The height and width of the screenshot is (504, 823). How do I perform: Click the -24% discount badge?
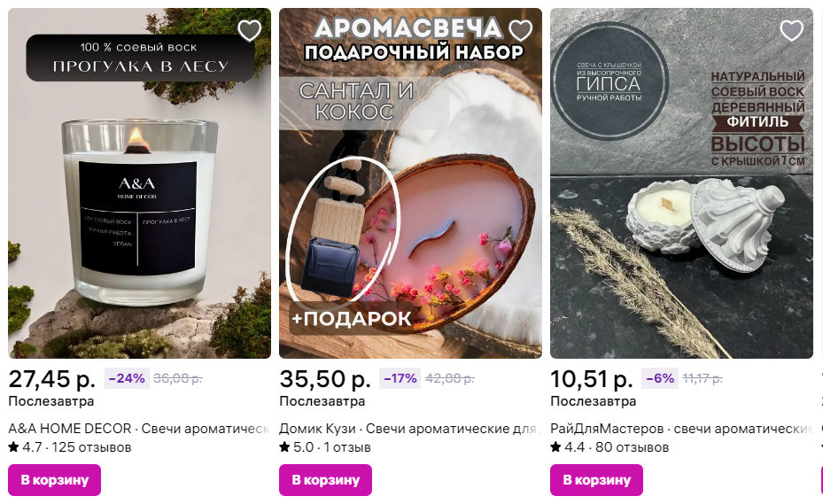coord(127,378)
